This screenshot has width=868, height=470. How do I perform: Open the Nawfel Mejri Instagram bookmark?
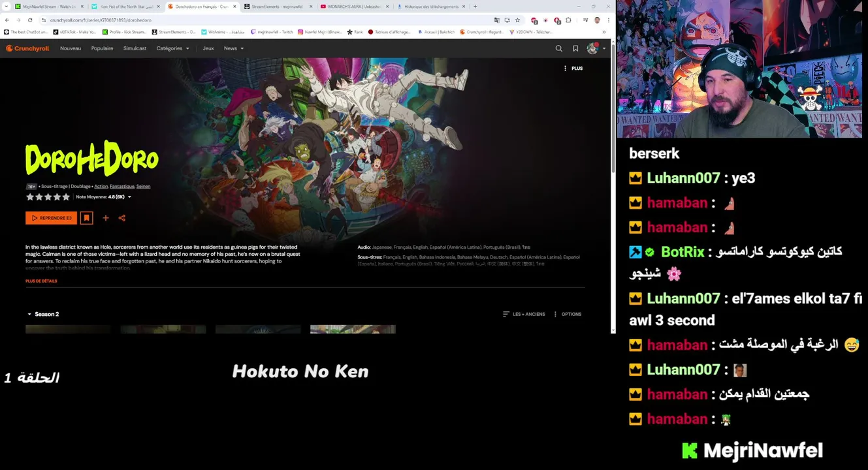320,32
